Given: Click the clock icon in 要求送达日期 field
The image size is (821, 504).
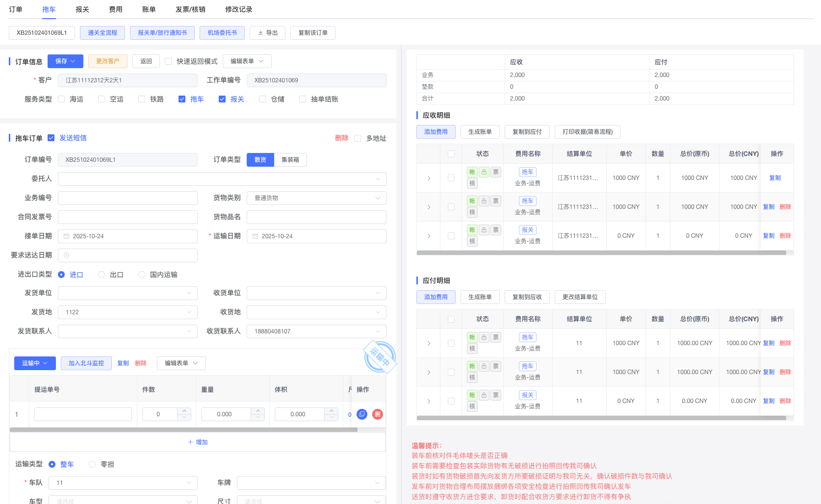Looking at the screenshot, I should click(67, 255).
